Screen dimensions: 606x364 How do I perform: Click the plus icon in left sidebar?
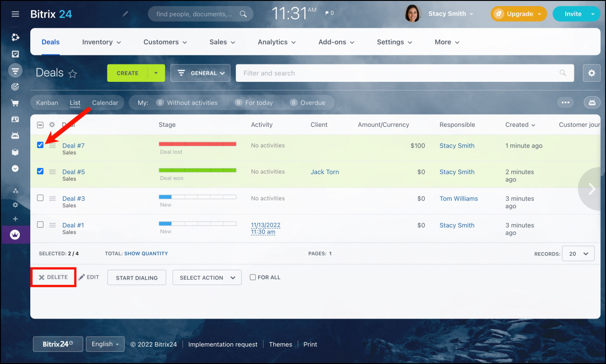pos(15,219)
